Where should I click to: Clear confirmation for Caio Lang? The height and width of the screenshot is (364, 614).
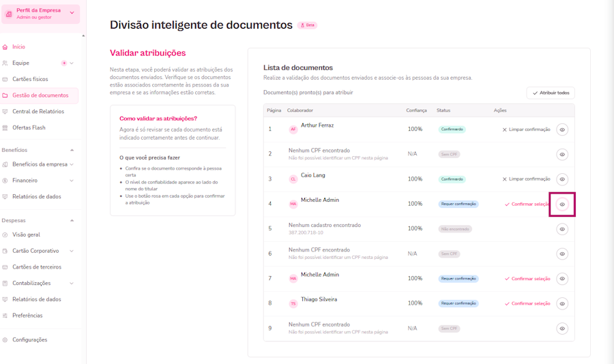pyautogui.click(x=526, y=179)
